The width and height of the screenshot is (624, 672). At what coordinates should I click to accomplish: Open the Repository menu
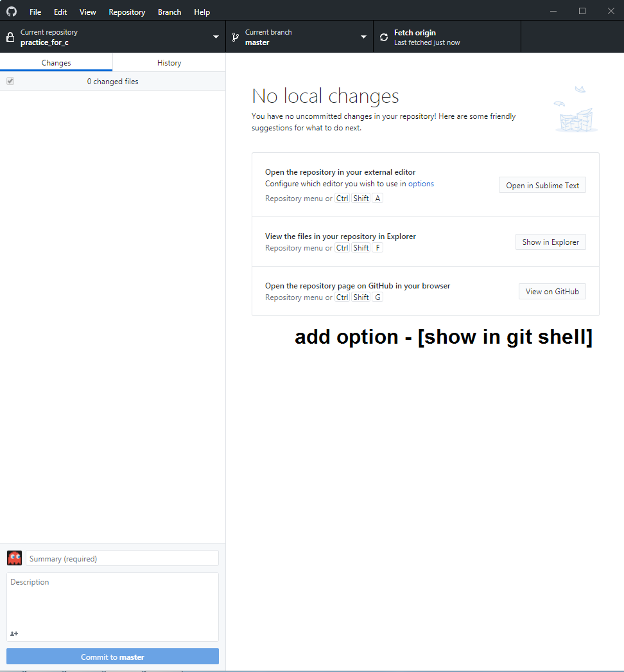coord(126,12)
